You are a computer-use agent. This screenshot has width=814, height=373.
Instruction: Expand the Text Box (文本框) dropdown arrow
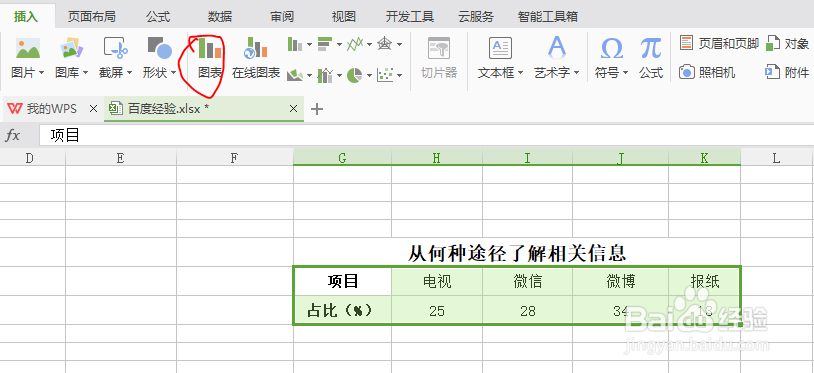pyautogui.click(x=521, y=74)
